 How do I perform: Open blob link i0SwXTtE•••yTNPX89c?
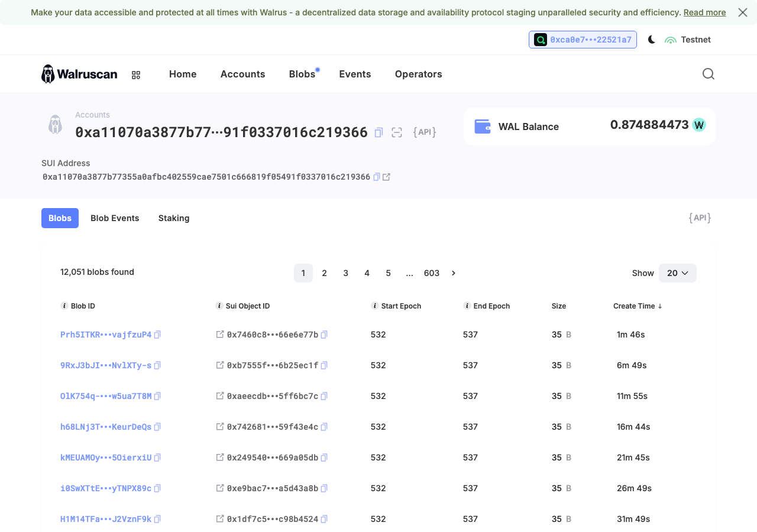point(106,488)
